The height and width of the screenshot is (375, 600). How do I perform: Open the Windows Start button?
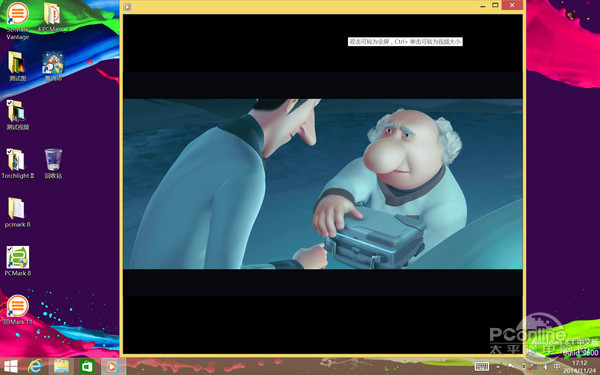coord(10,367)
